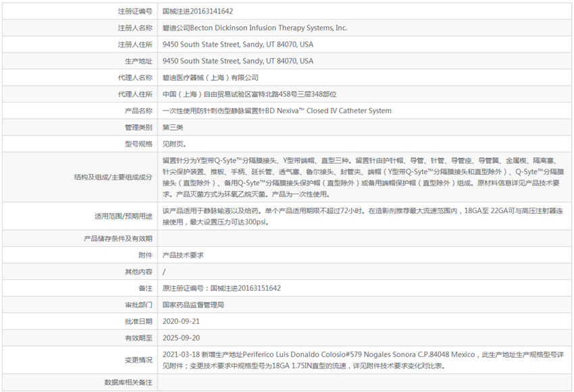Select the registration number 国械注进20163141642
The width and height of the screenshot is (574, 392).
click(x=198, y=11)
